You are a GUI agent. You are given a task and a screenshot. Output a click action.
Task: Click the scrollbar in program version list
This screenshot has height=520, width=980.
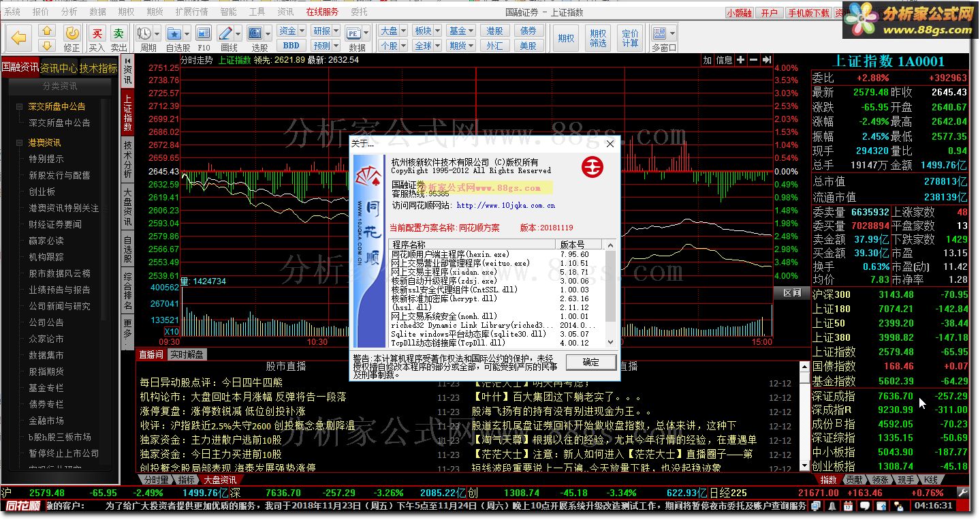[610, 286]
